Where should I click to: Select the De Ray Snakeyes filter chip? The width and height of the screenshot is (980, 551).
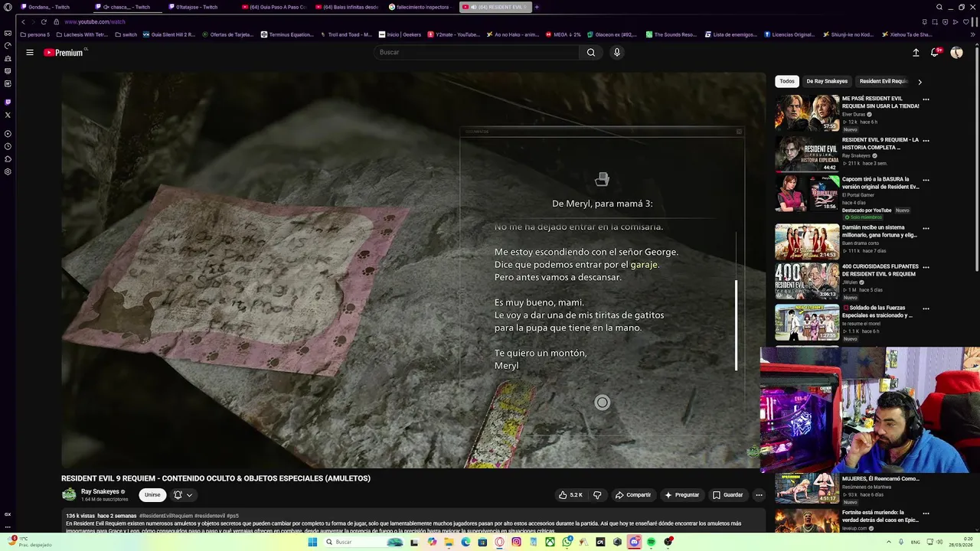point(827,81)
